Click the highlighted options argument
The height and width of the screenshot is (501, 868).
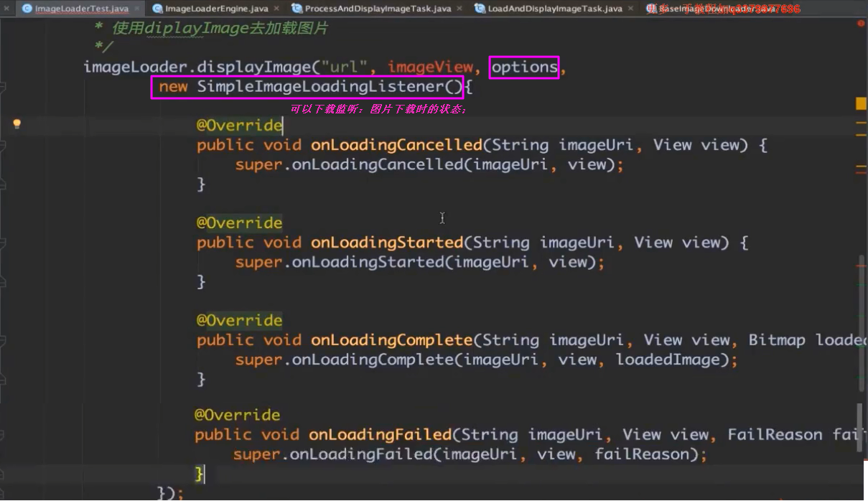(524, 67)
